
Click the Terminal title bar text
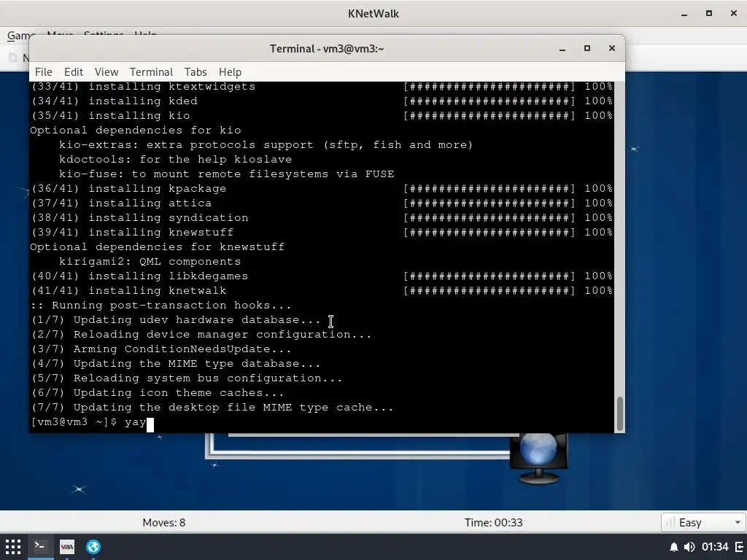(327, 49)
